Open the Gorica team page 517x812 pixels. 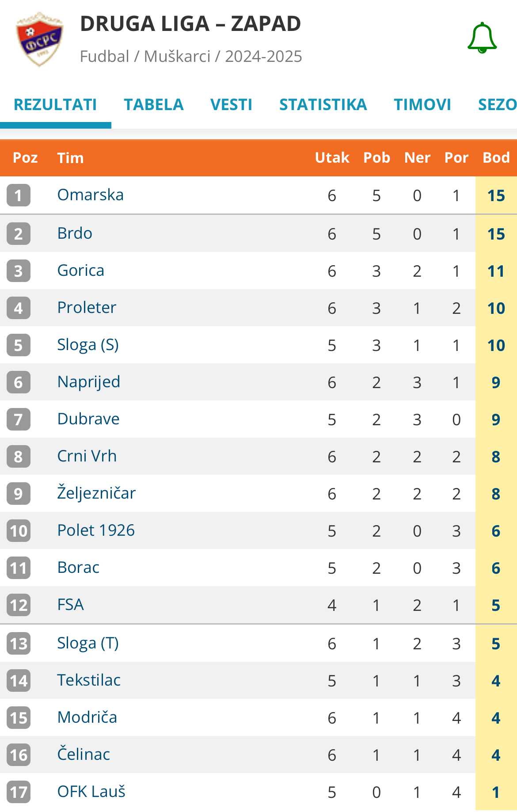pos(81,271)
